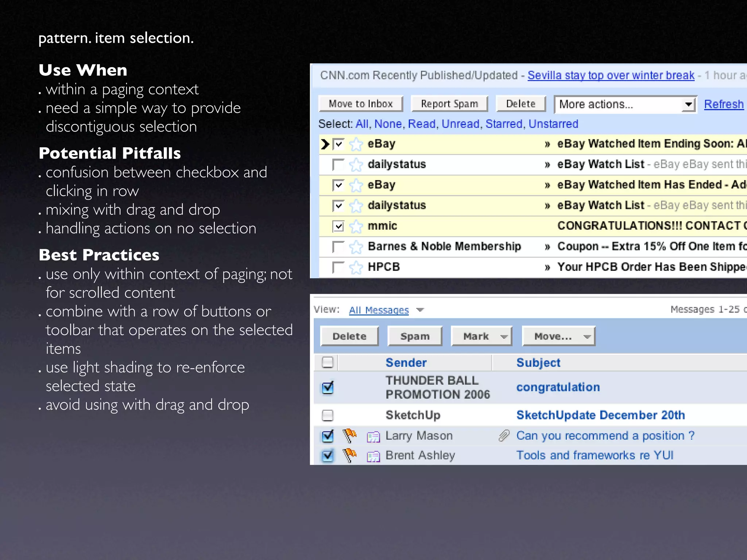
Task: Click the double-arrow icon before Your HPCB Order
Action: [547, 268]
